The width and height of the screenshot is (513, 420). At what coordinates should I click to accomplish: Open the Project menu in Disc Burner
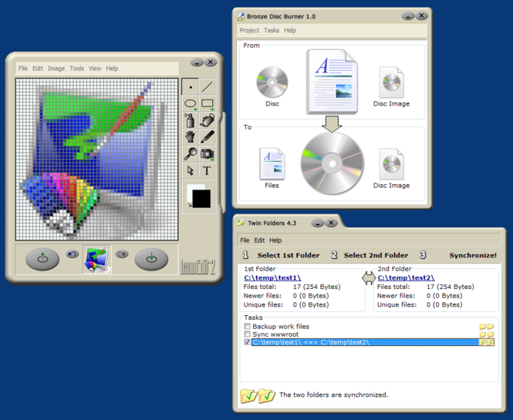[x=249, y=30]
